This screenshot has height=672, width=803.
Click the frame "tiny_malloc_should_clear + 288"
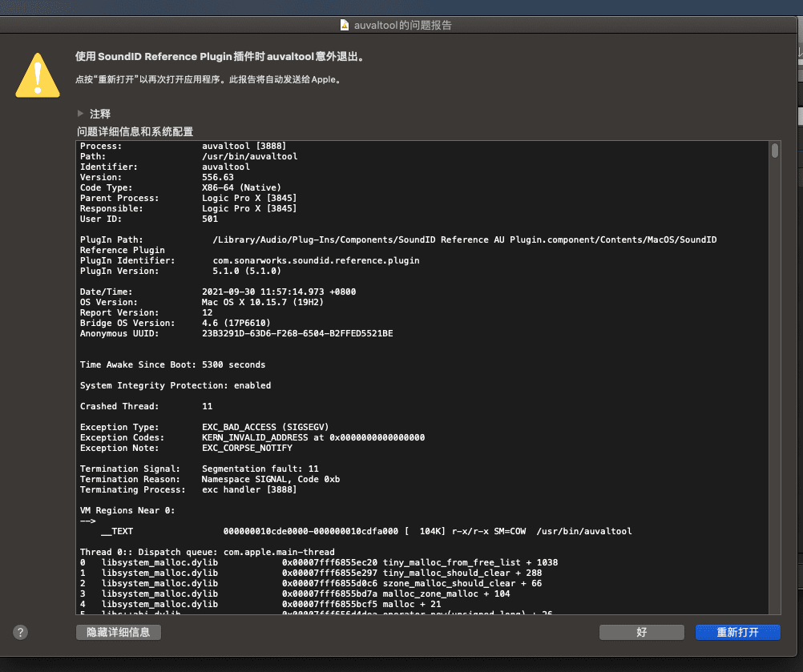[x=462, y=573]
